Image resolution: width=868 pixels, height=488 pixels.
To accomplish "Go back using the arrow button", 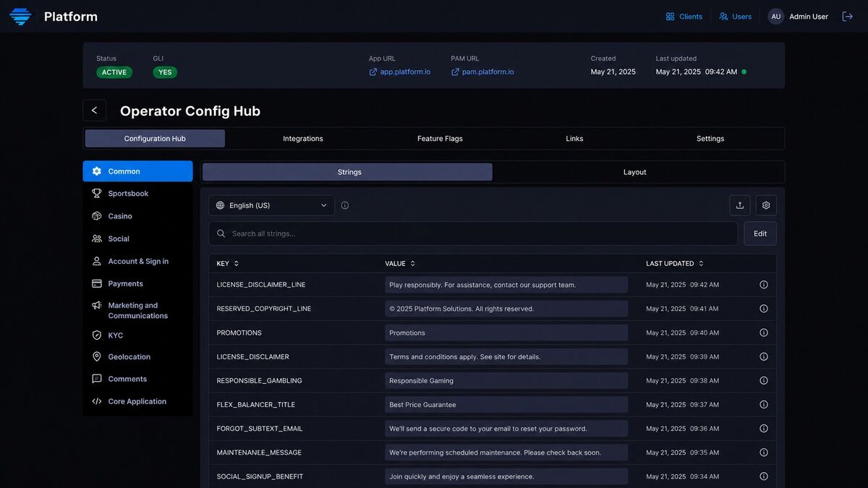I will click(x=94, y=111).
